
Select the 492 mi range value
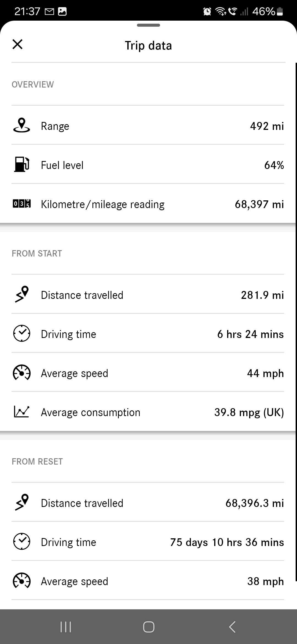267,126
